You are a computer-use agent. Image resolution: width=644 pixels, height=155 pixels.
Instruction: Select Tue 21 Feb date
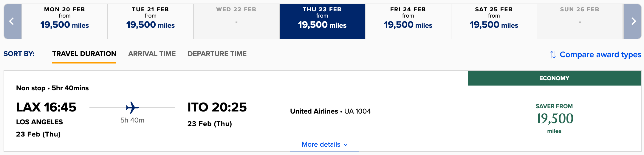click(151, 21)
